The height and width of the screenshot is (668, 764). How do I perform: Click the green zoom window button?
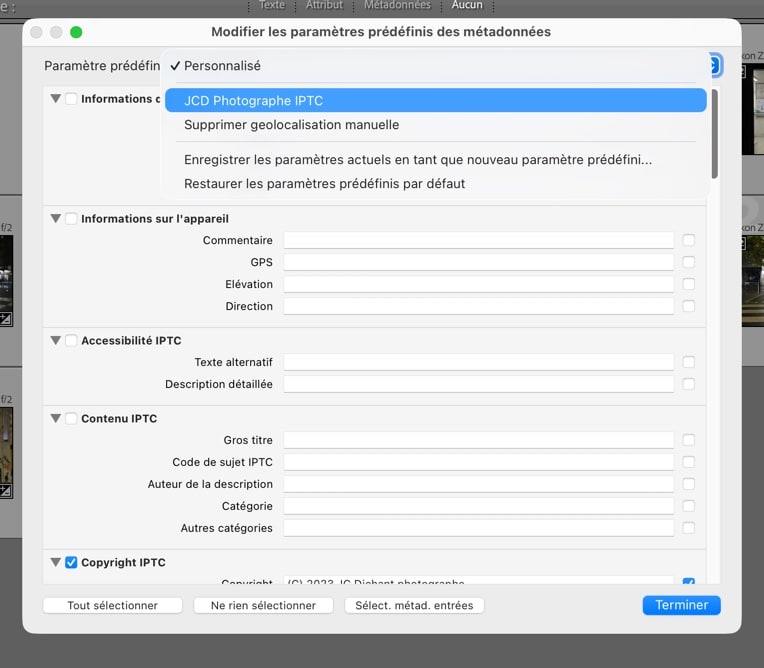(76, 32)
